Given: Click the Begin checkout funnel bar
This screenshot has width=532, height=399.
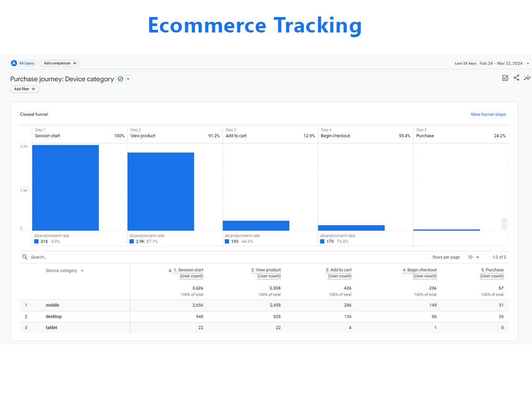Looking at the screenshot, I should (352, 228).
